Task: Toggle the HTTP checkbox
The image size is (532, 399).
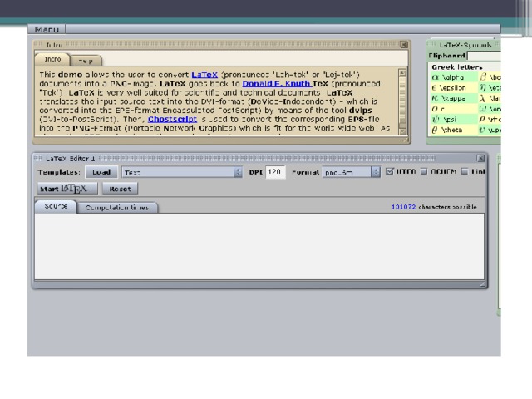Action: click(389, 172)
